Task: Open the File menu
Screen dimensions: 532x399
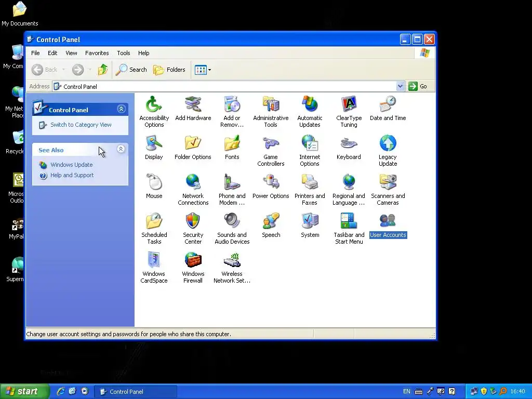Action: [x=35, y=53]
